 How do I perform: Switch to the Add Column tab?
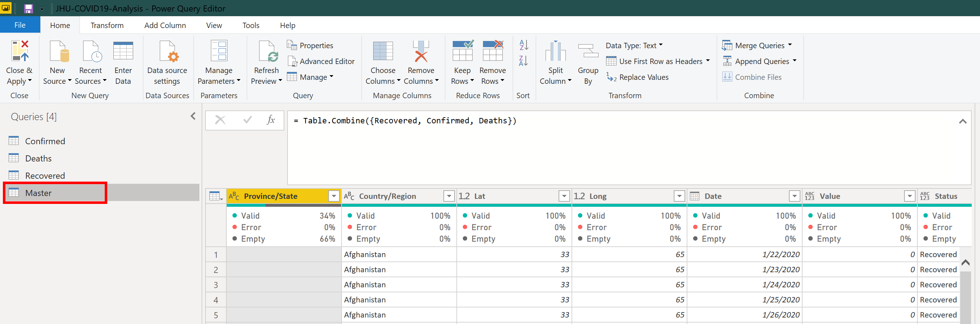pos(165,25)
